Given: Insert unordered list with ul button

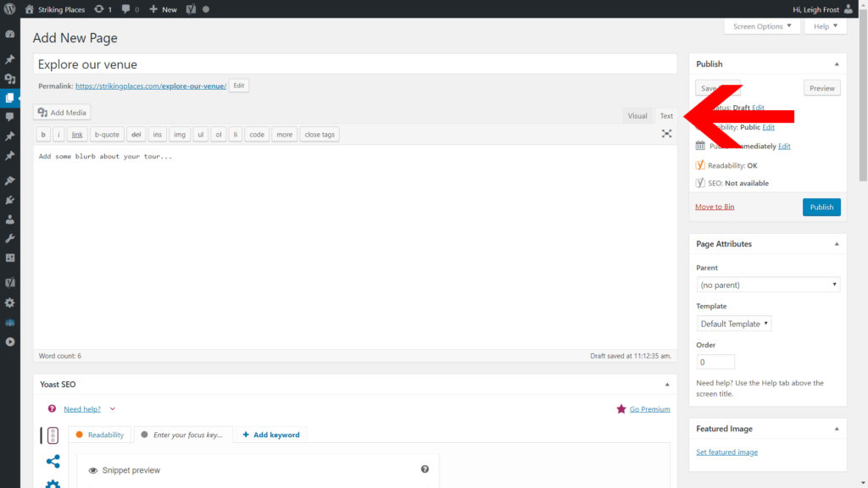Looking at the screenshot, I should (x=200, y=135).
